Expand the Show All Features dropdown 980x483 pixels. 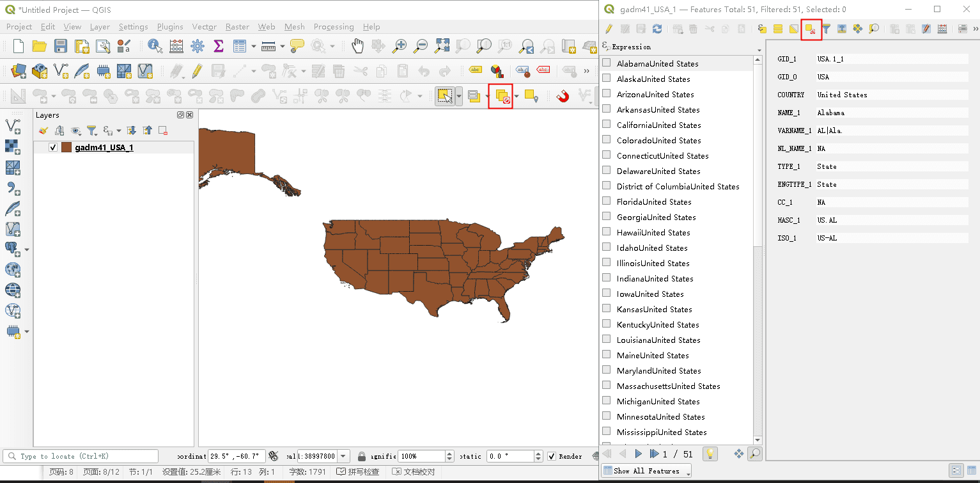[x=646, y=471]
